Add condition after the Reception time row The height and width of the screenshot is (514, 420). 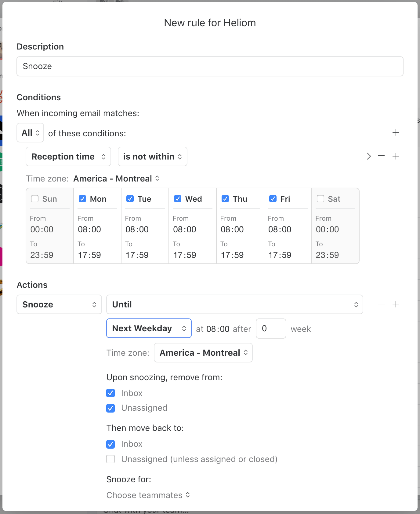click(x=396, y=156)
